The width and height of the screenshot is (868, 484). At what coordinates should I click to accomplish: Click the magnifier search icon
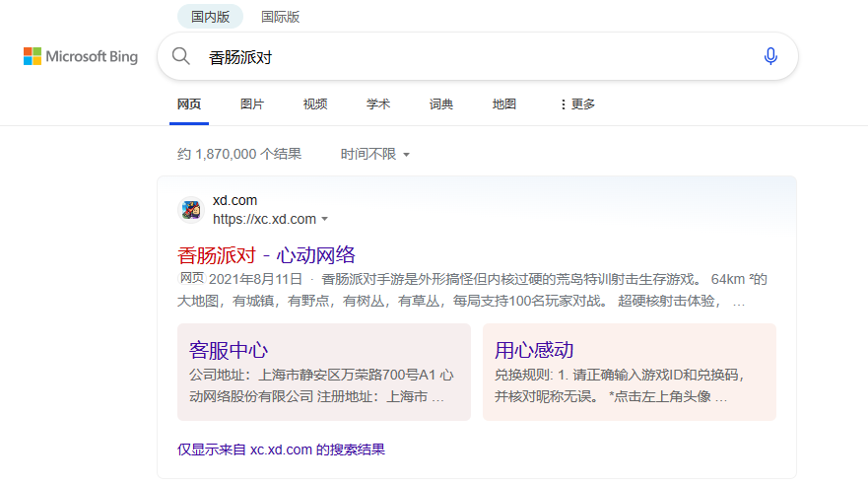pos(181,56)
